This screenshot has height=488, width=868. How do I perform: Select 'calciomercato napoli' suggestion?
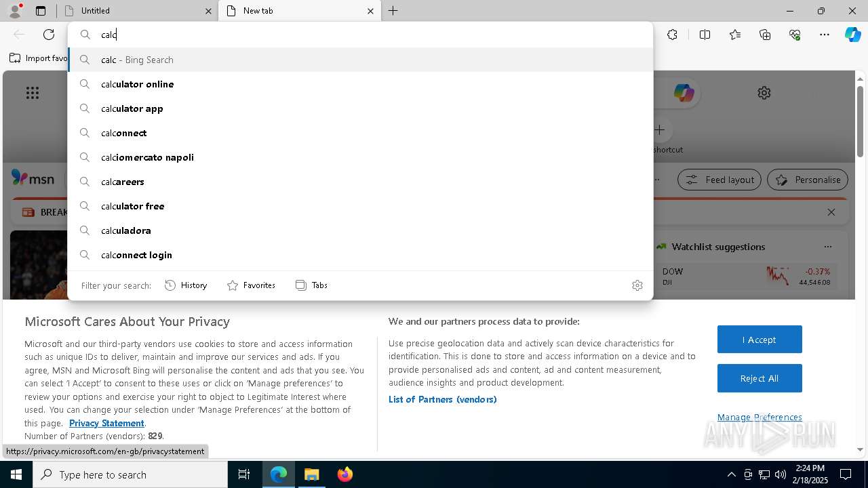pos(361,157)
